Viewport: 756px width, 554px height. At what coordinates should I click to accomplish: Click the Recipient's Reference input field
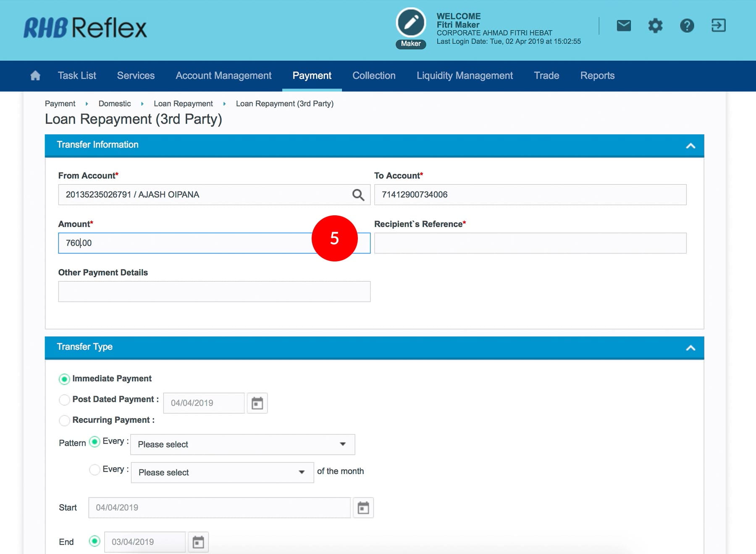(530, 243)
